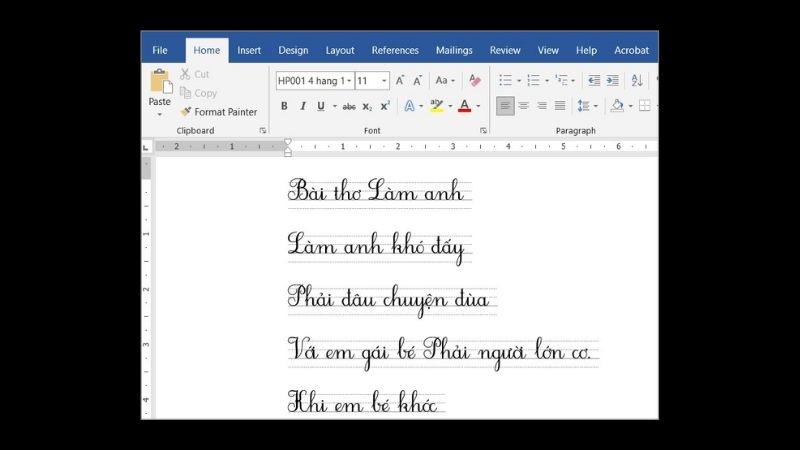Increase font size with grow icon
The width and height of the screenshot is (800, 450).
[x=400, y=80]
